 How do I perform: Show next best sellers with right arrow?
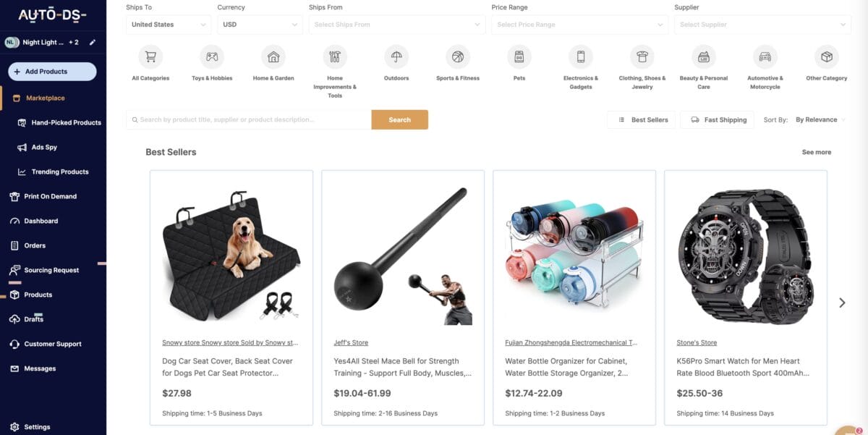pos(842,303)
